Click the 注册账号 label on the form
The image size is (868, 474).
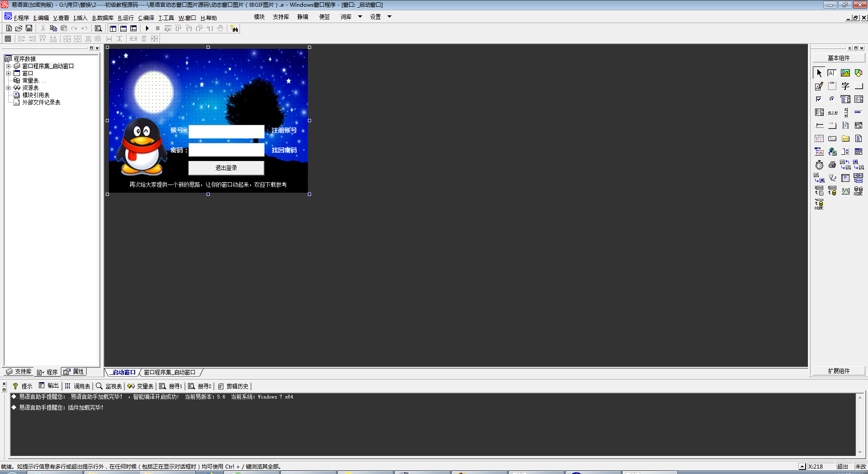pos(284,130)
